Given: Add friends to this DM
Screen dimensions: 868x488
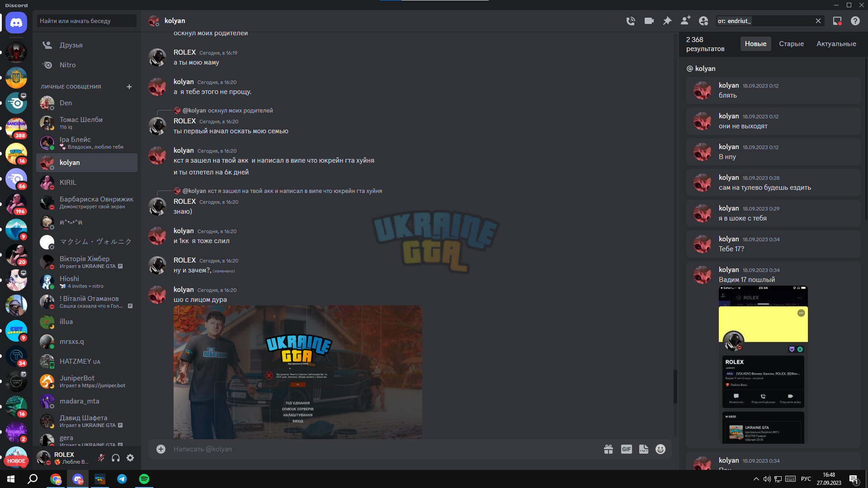Looking at the screenshot, I should pos(685,20).
